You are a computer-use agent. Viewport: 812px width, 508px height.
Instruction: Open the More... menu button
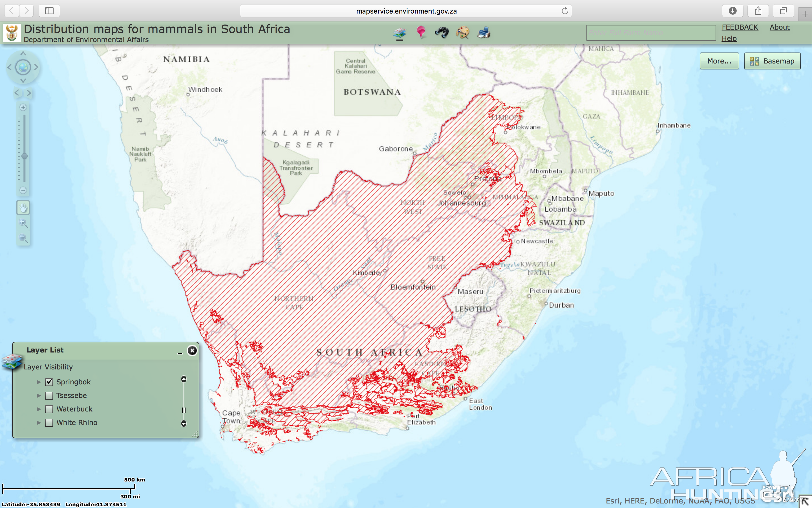click(719, 61)
